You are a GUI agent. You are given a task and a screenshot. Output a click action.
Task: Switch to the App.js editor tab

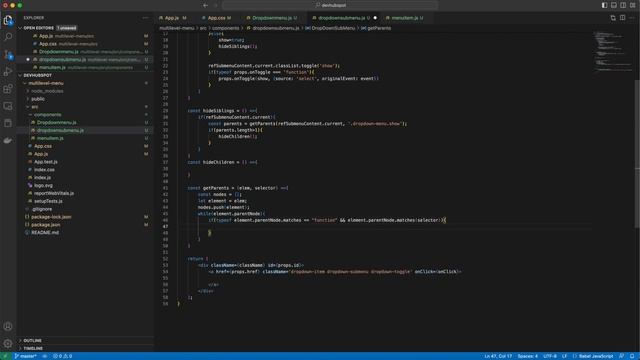coord(172,18)
